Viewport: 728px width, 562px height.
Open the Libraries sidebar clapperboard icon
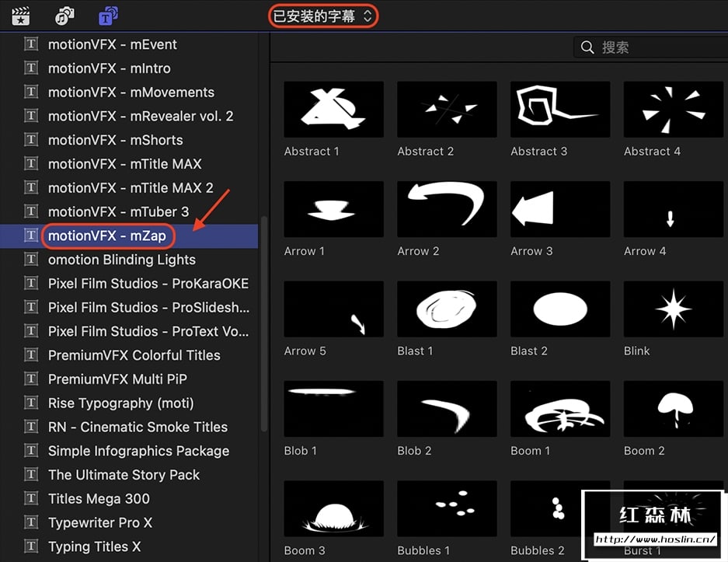(20, 16)
